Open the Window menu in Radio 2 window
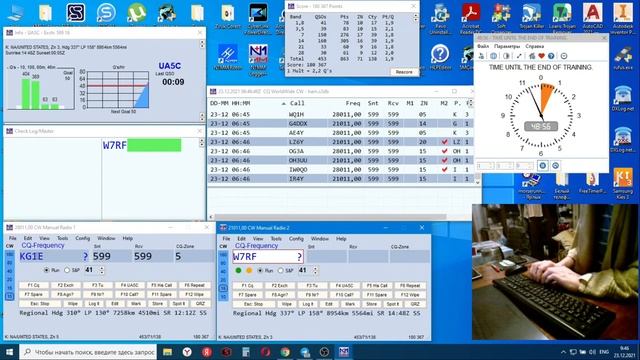The image size is (640, 360). (x=320, y=238)
